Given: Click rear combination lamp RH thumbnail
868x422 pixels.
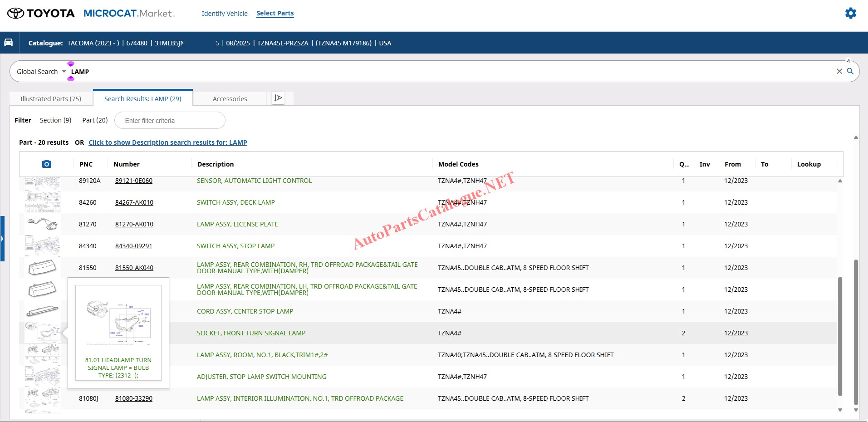Looking at the screenshot, I should coord(42,267).
